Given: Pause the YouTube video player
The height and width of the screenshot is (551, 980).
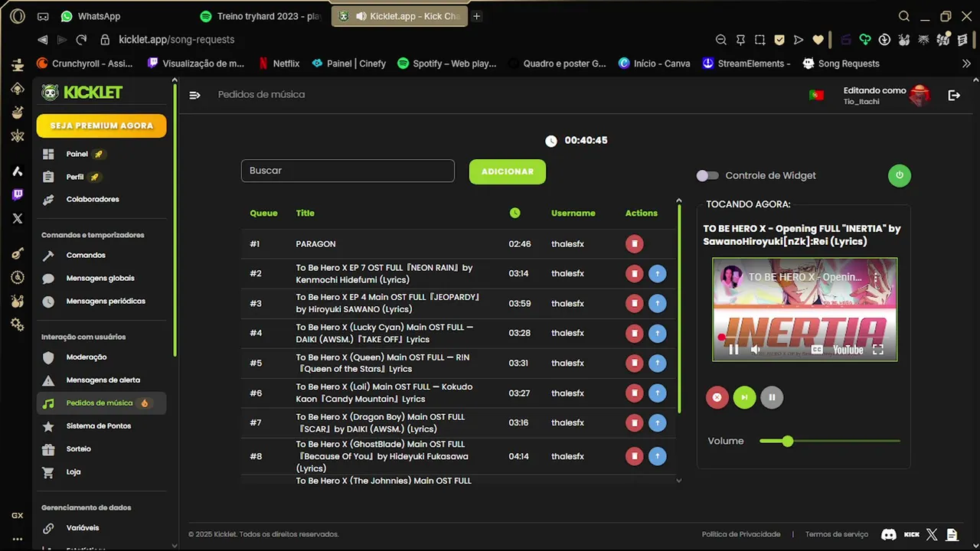Looking at the screenshot, I should point(733,350).
